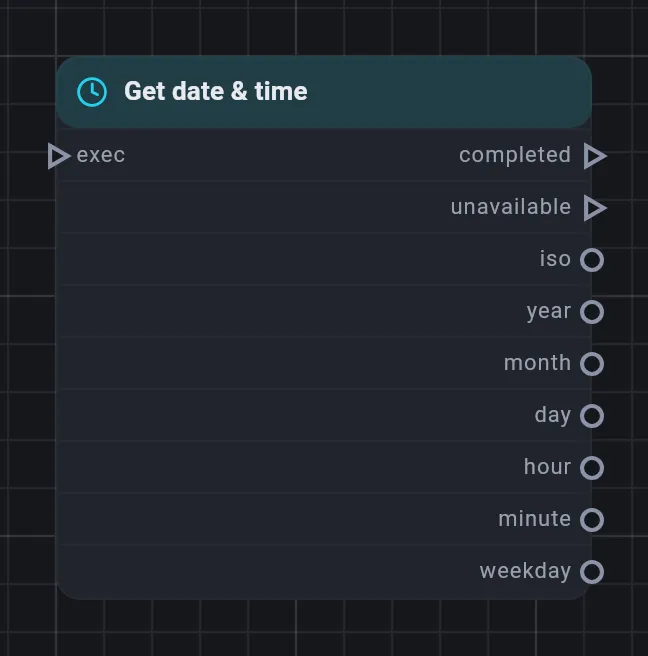Click the "Get date & time" node title
The height and width of the screenshot is (656, 648).
click(216, 91)
